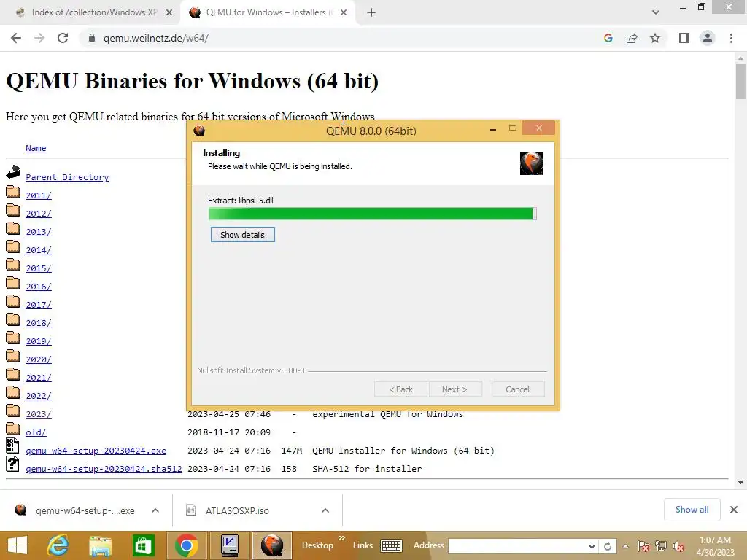Open the taskbar Address dropdown arrow

pyautogui.click(x=592, y=547)
